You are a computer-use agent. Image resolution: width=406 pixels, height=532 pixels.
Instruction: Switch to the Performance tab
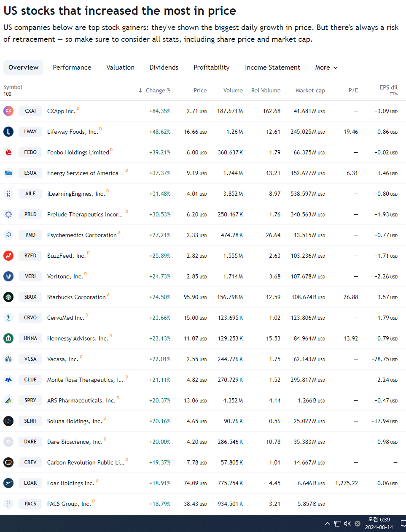(72, 68)
